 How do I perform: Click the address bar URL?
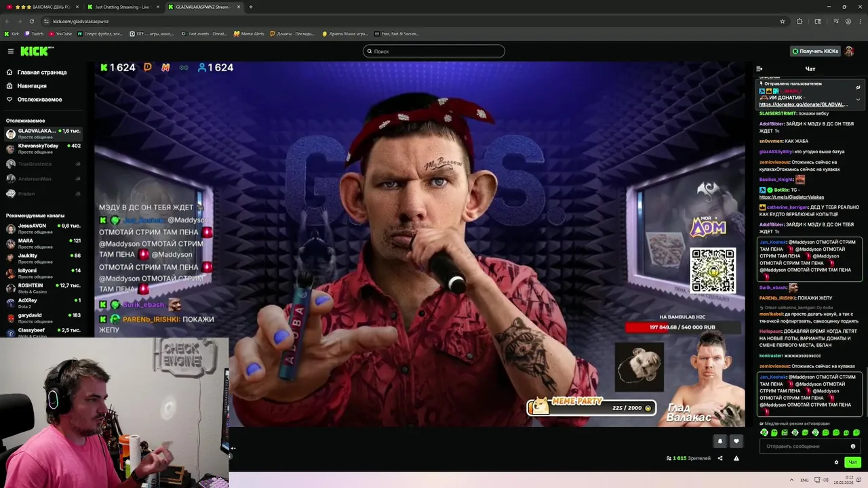[x=81, y=21]
